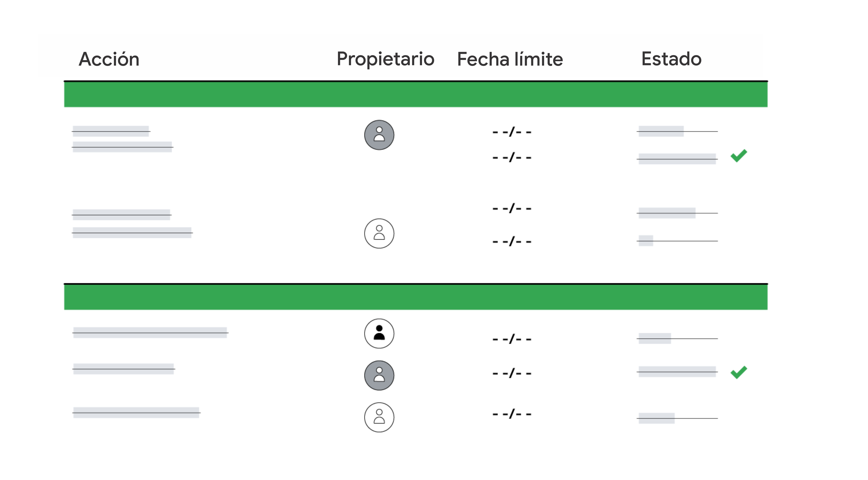The width and height of the screenshot is (868, 480).
Task: Click the gray owner avatar in first section
Action: [x=379, y=135]
